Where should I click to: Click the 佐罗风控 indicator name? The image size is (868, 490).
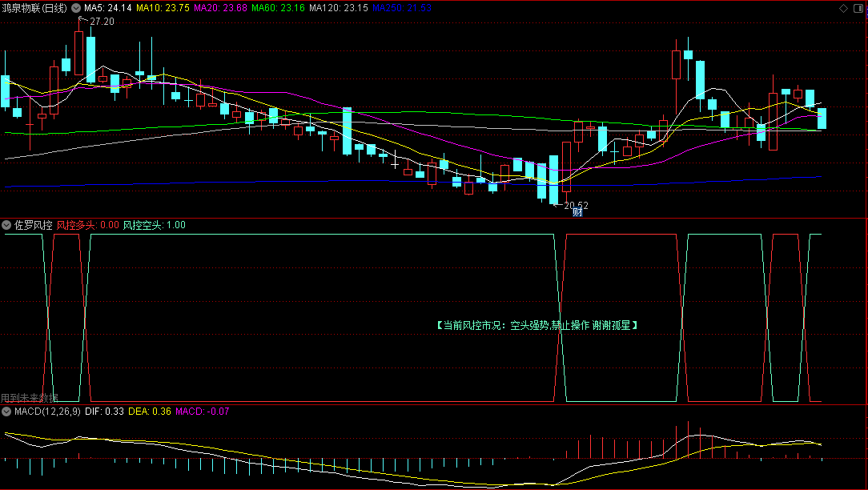tap(33, 225)
